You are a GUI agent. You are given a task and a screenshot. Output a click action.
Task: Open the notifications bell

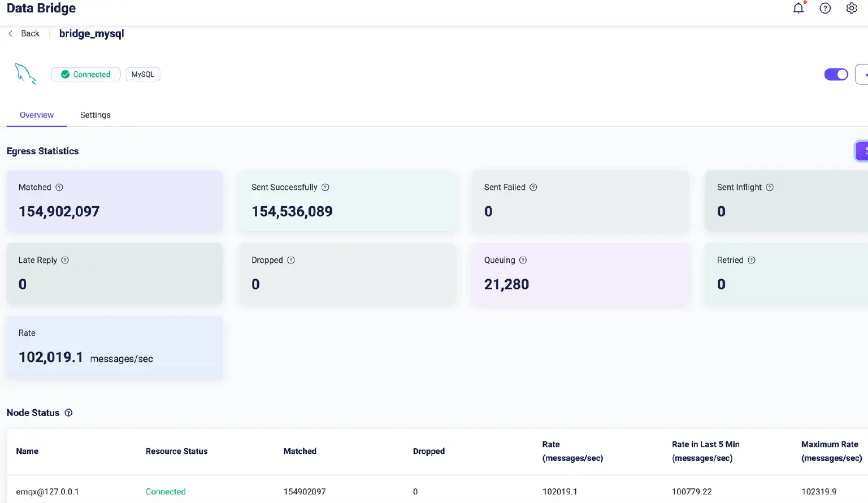(798, 8)
